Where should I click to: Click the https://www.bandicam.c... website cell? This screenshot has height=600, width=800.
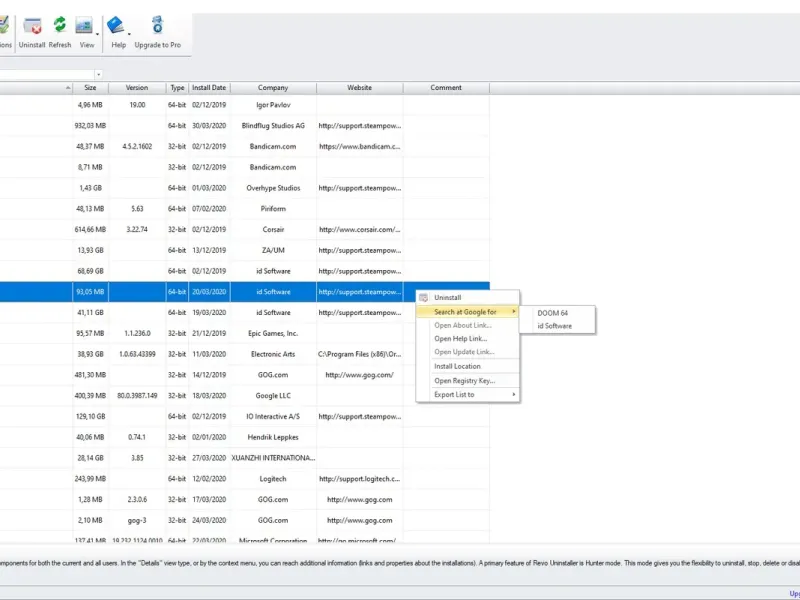tap(360, 146)
